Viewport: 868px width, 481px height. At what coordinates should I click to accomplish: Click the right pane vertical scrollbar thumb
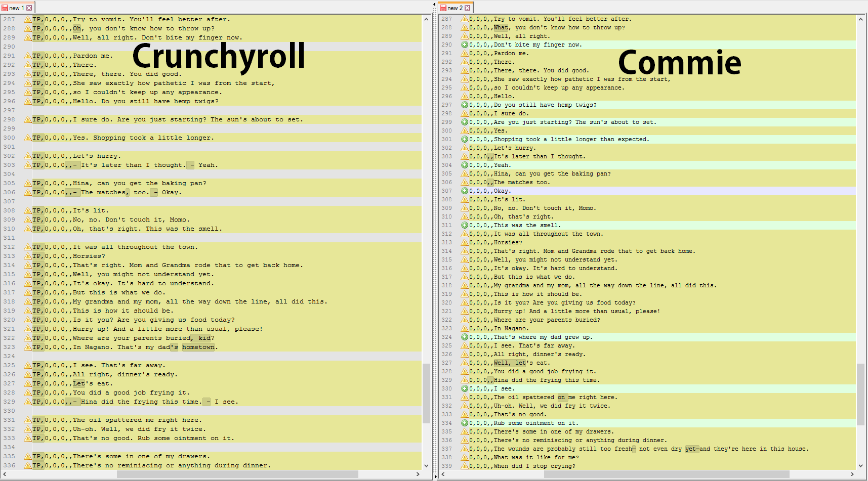(860, 394)
